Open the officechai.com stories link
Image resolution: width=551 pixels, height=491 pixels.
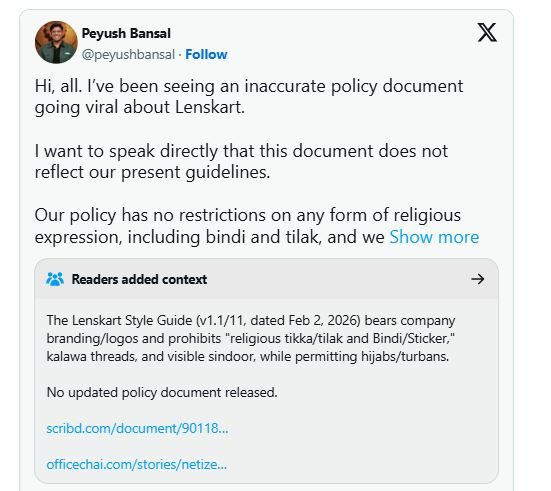tap(137, 465)
